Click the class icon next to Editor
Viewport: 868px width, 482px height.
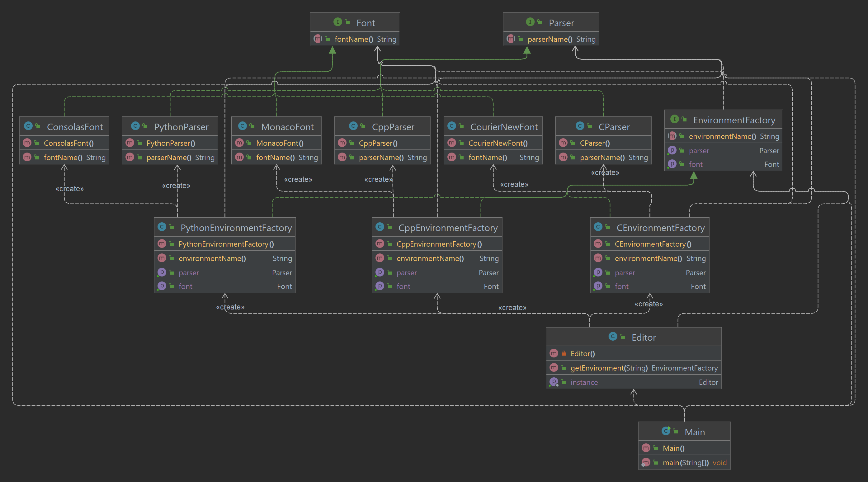point(613,336)
